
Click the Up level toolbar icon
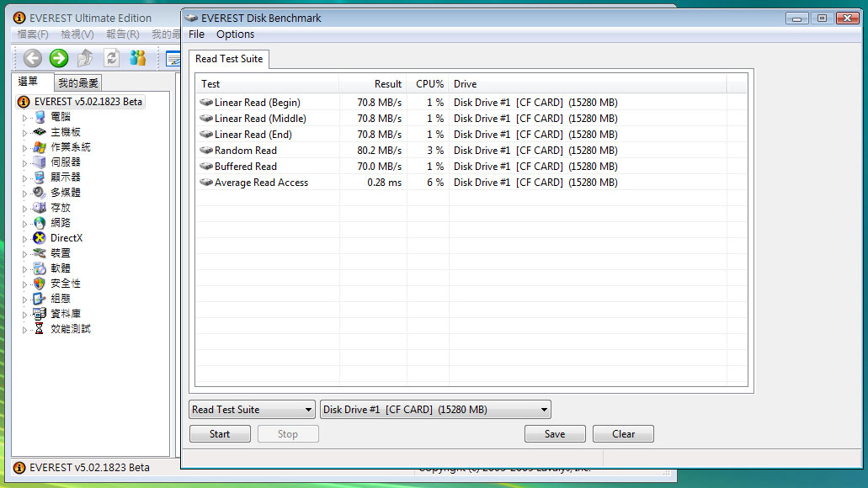[x=85, y=58]
